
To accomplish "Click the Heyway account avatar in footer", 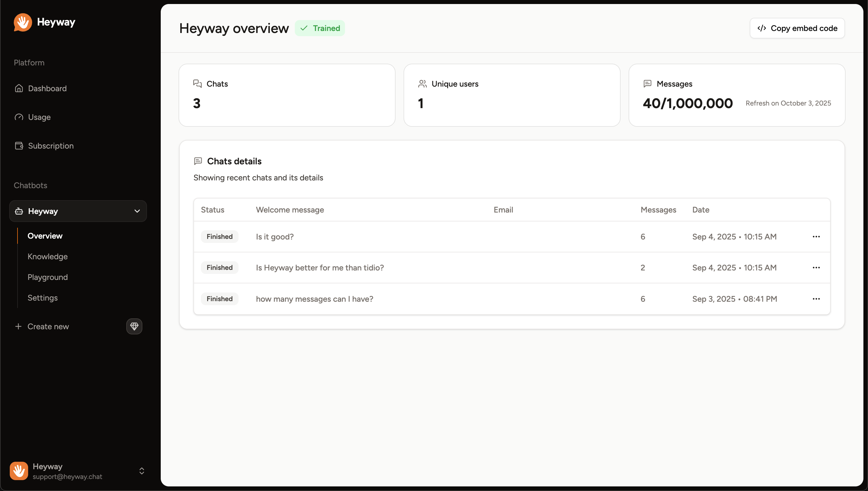I will (19, 471).
